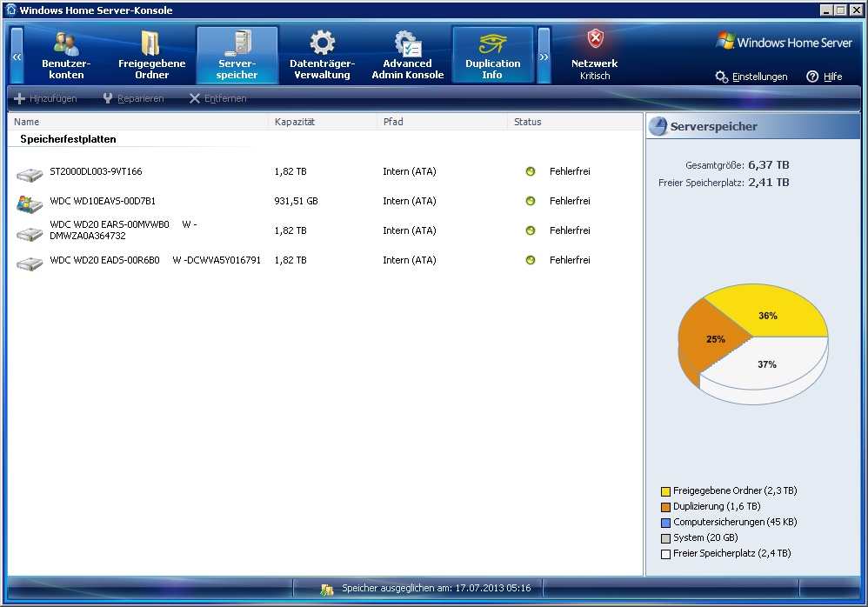Open the Datenträger-Verwaltung tab

pos(322,56)
